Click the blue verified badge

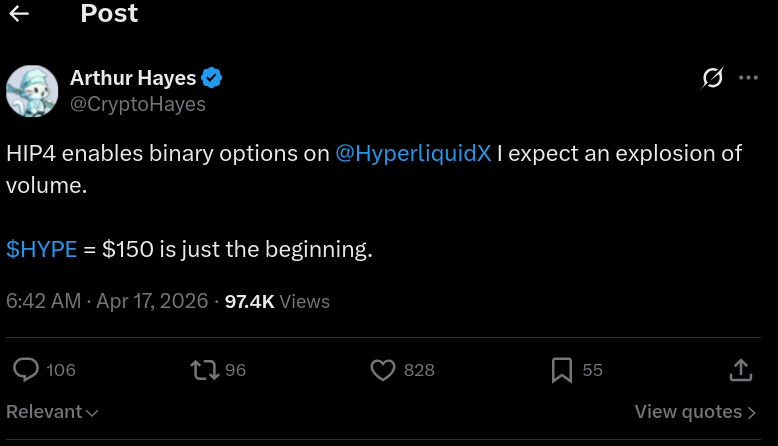pyautogui.click(x=212, y=78)
